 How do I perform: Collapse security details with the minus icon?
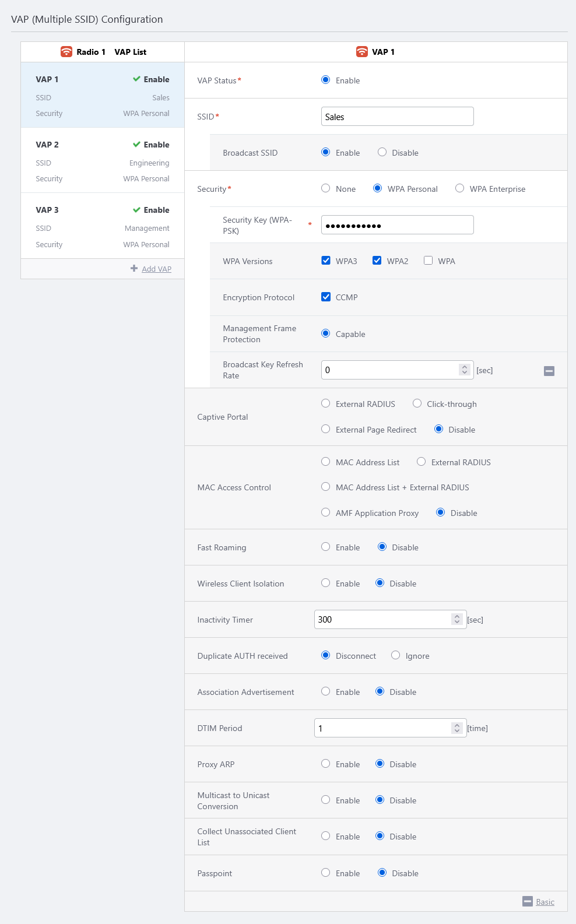[x=549, y=371]
